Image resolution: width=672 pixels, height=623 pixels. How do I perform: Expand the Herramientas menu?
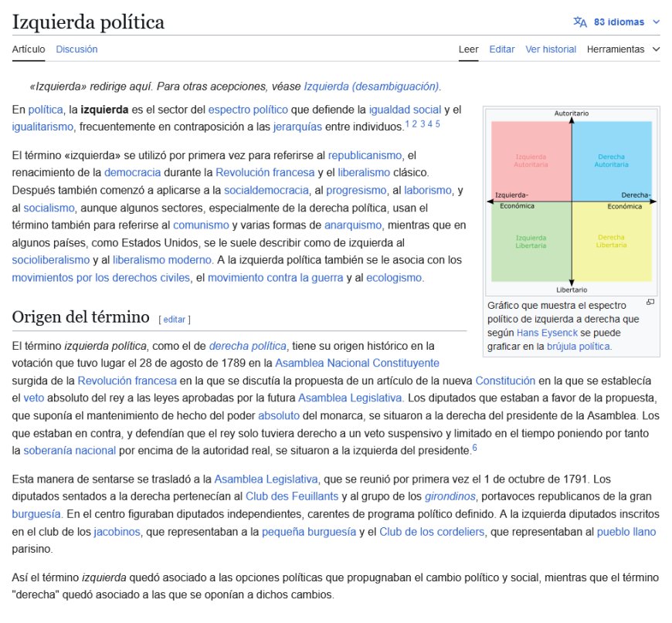623,49
